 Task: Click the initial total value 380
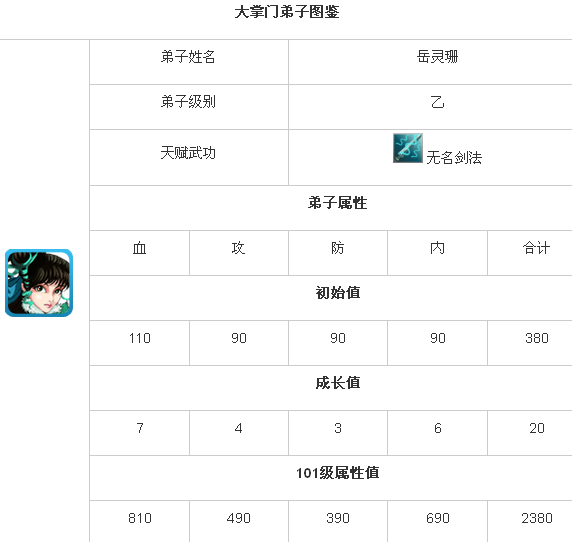(537, 338)
